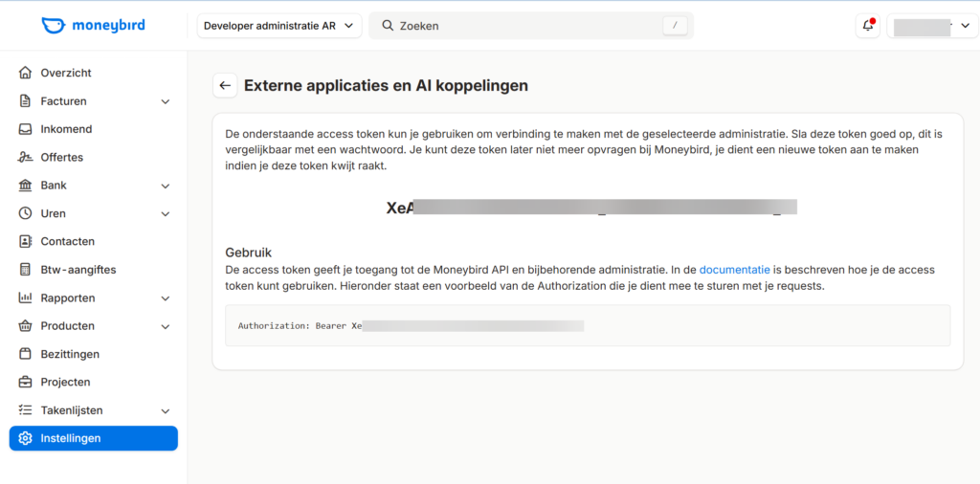Click the slash shortcut key badge
Viewport: 980px width, 484px height.
(675, 26)
